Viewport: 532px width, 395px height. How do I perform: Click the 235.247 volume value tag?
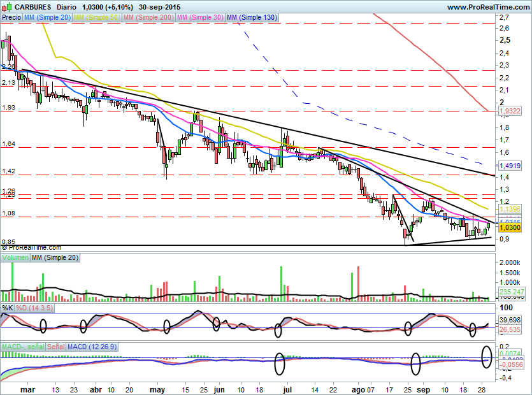tap(512, 292)
